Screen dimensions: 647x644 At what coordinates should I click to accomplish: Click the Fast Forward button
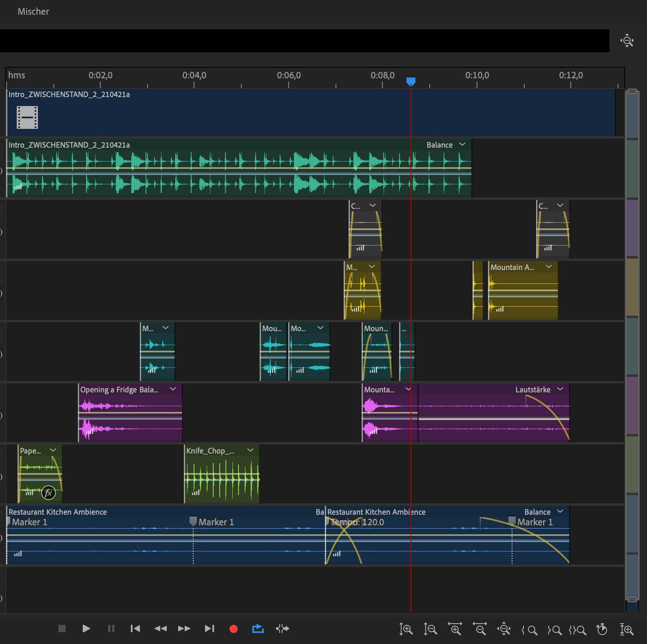(184, 629)
